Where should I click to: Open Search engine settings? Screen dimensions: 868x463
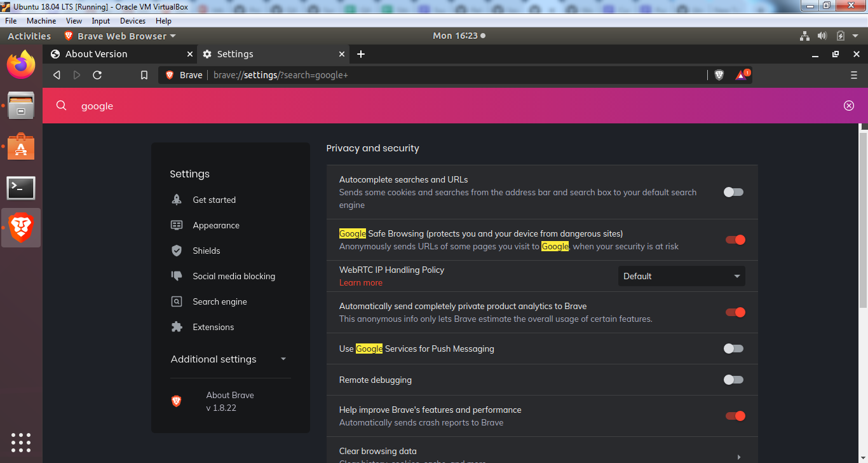pyautogui.click(x=220, y=301)
